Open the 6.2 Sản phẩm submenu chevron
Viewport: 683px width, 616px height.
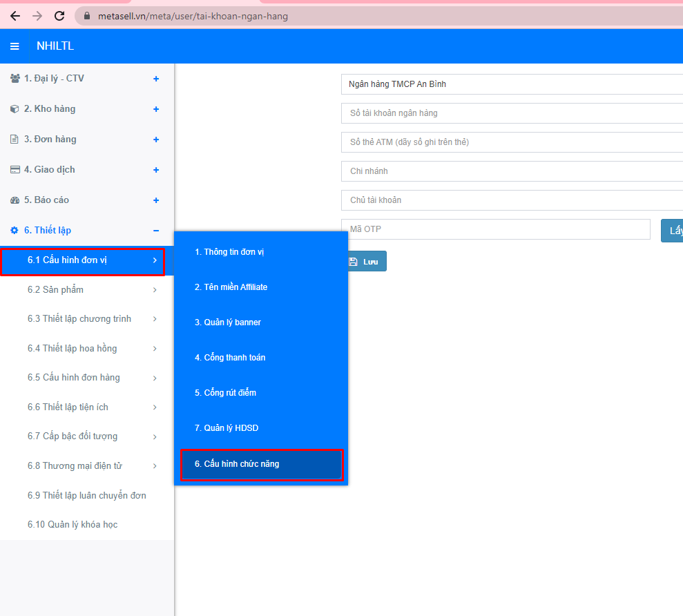[155, 290]
